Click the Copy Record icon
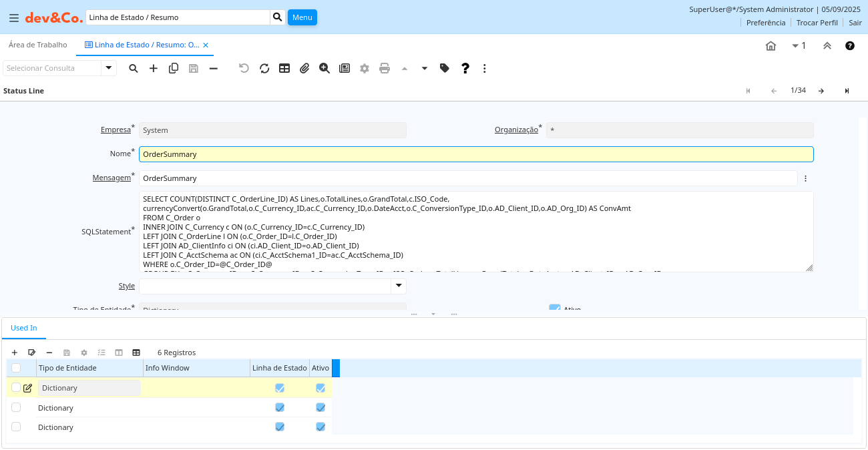The image size is (868, 450). [x=174, y=68]
